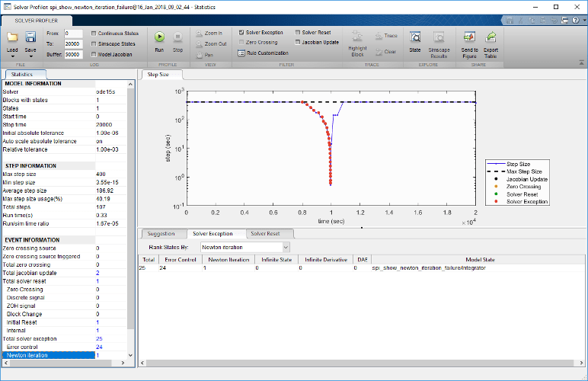Click the Send to Figure icon
The height and width of the screenshot is (381, 588).
click(x=470, y=37)
